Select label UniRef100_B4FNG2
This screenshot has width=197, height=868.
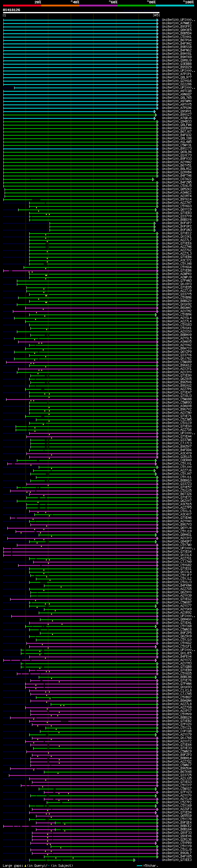click(177, 50)
